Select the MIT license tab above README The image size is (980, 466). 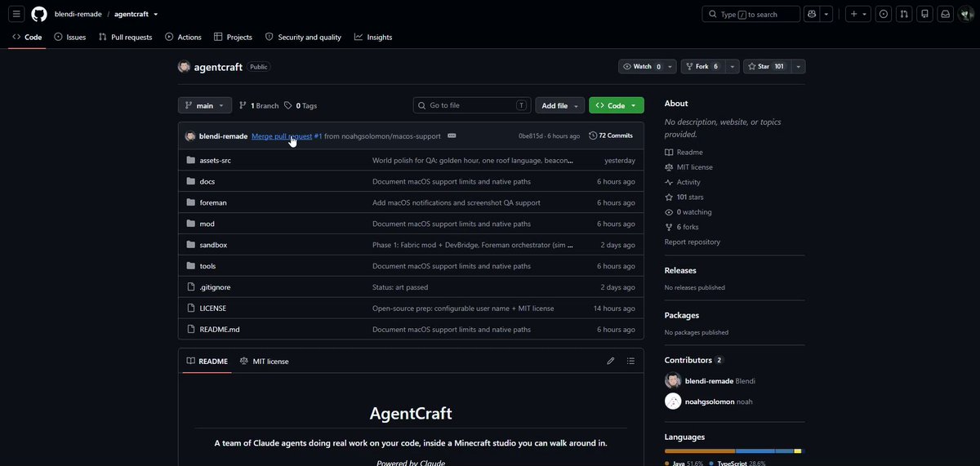[264, 361]
